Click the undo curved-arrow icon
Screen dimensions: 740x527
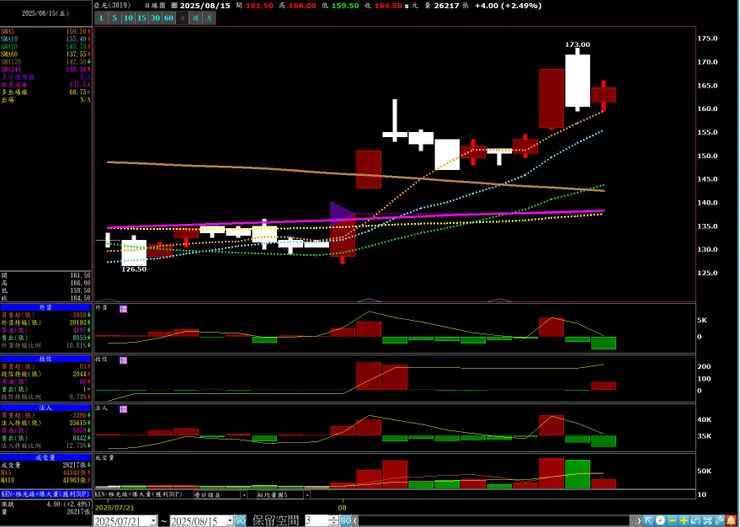click(696, 521)
